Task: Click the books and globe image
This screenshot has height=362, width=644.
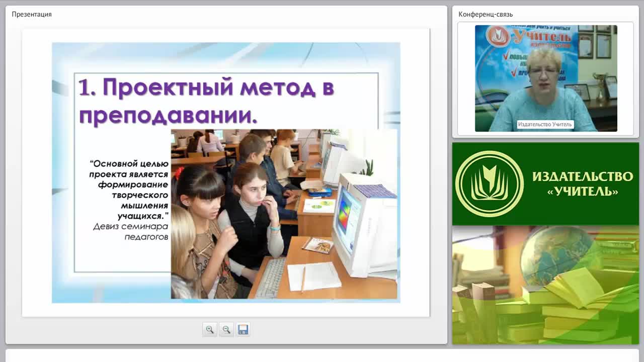Action: point(545,285)
